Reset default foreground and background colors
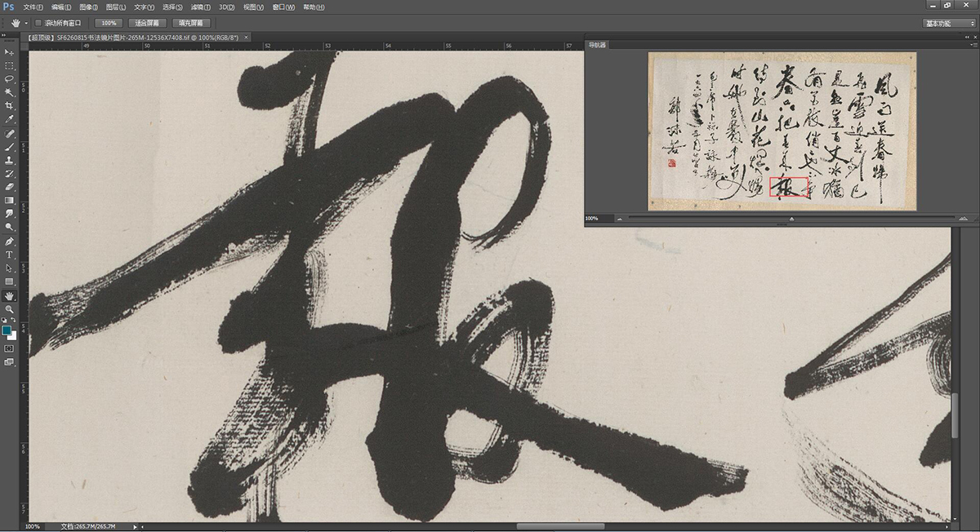Viewport: 980px width, 532px height. tap(5, 321)
